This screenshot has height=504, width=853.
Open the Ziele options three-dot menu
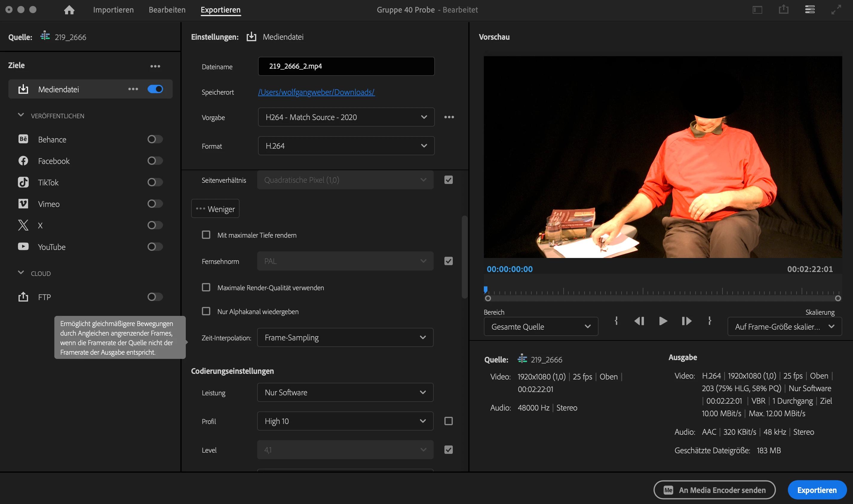[155, 66]
